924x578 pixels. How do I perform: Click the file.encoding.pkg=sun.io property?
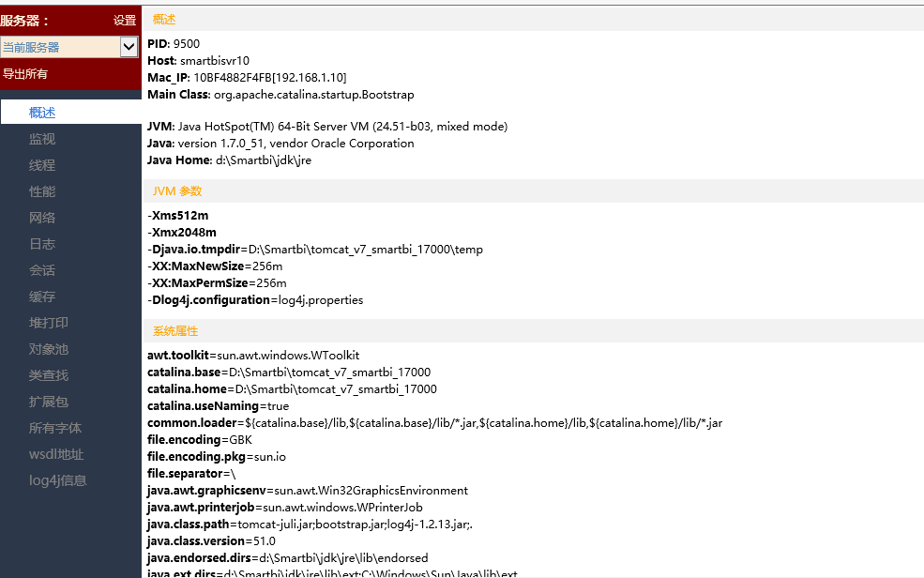pos(217,457)
